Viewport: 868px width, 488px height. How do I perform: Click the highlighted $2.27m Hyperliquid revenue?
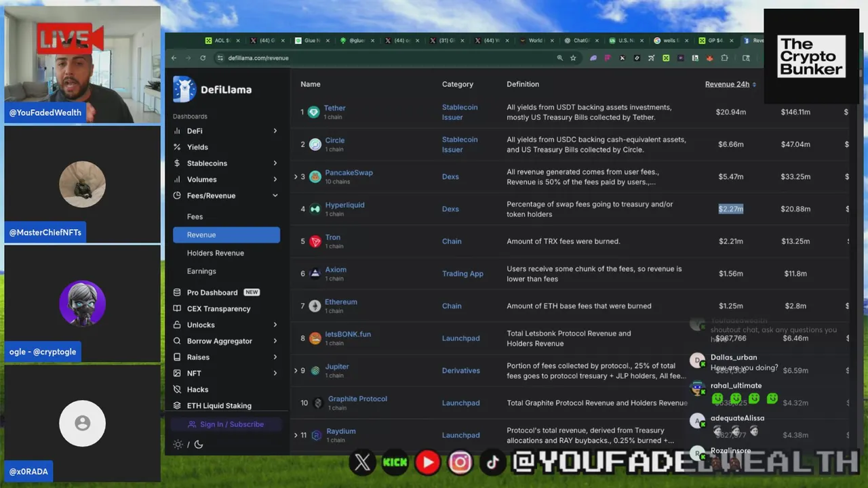coord(731,209)
